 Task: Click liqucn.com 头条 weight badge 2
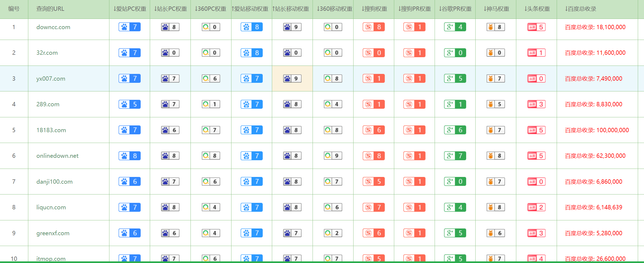click(x=536, y=207)
